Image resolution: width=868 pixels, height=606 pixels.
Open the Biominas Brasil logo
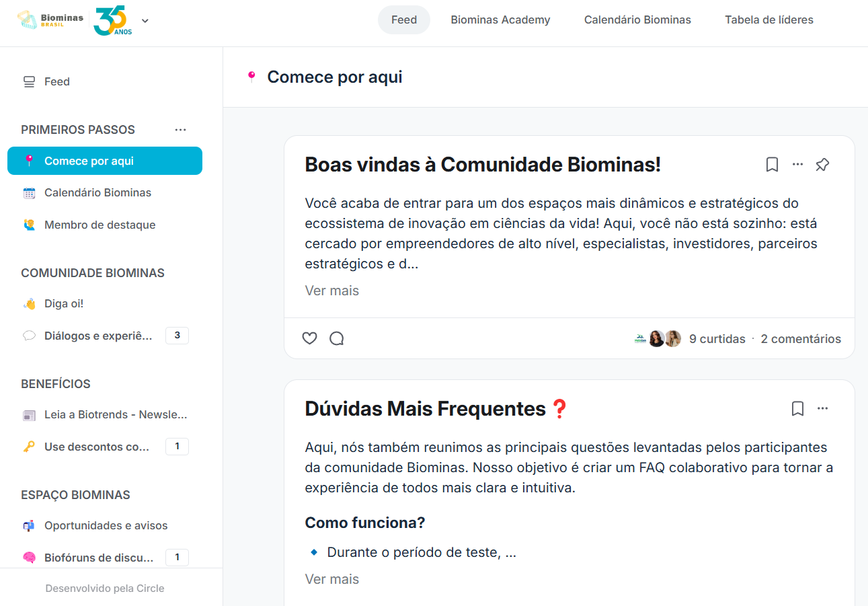point(50,20)
